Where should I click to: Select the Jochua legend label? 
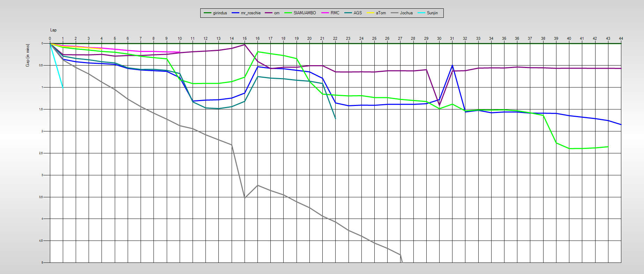[406, 13]
